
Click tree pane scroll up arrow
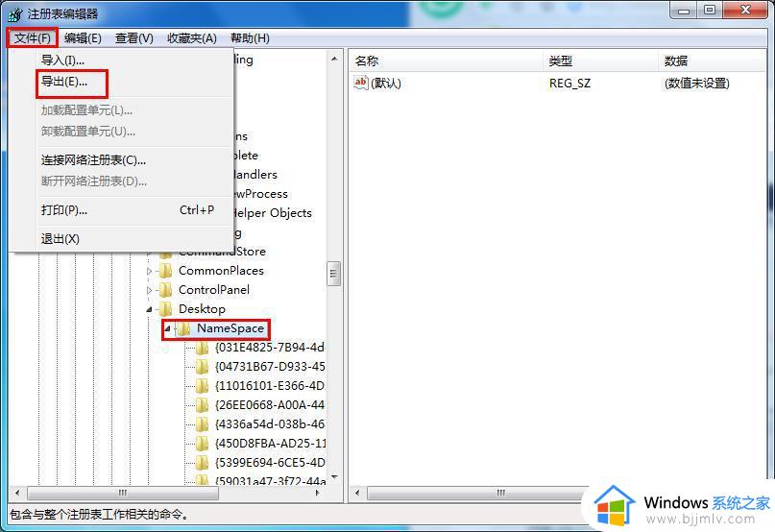pos(334,59)
